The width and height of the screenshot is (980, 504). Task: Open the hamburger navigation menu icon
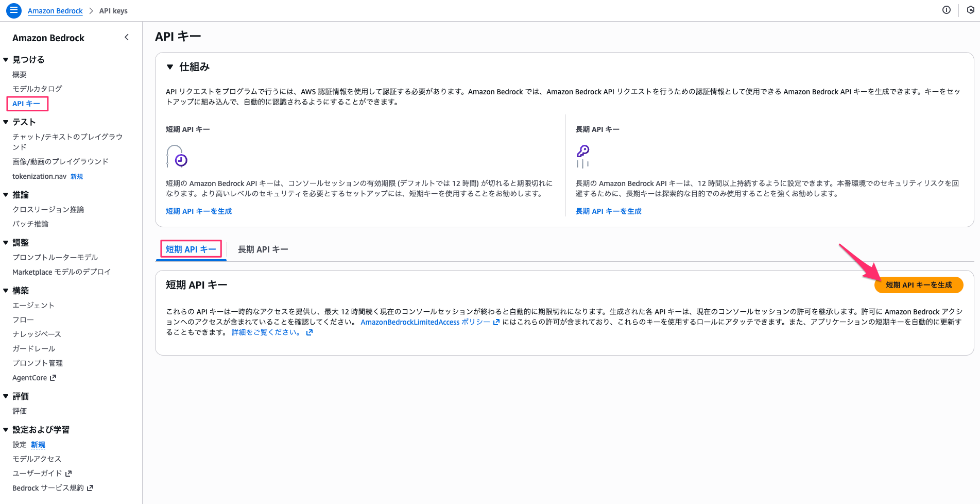[14, 10]
